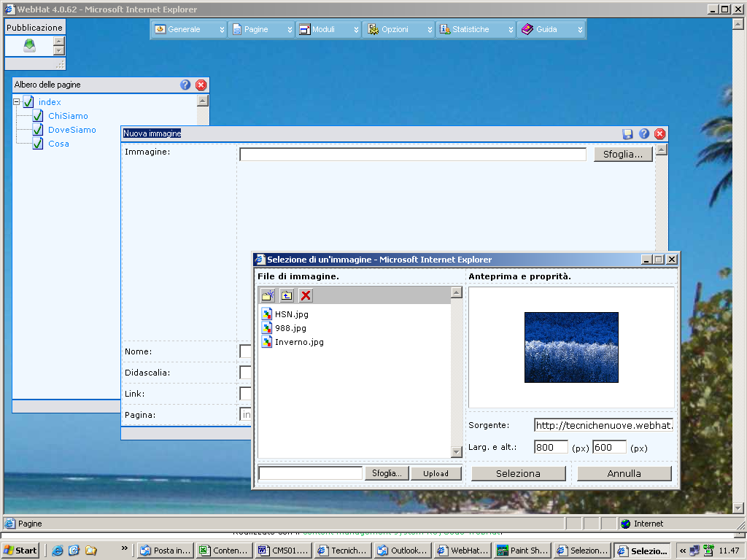Click the upload file path field
The image size is (747, 560).
coord(311,473)
